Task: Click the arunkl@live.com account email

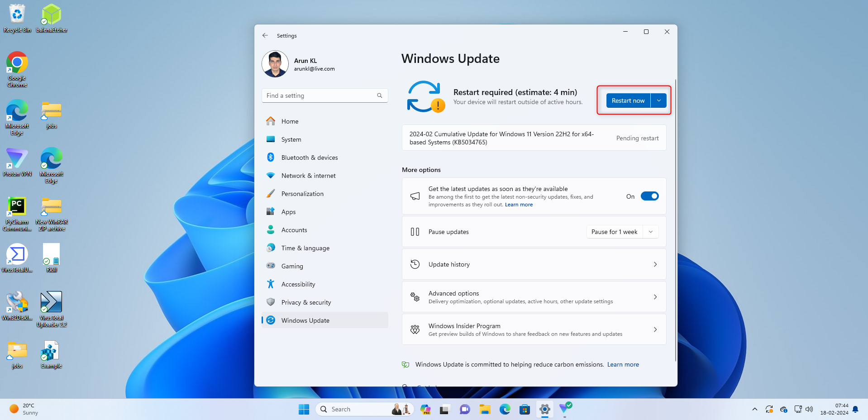Action: [x=315, y=69]
